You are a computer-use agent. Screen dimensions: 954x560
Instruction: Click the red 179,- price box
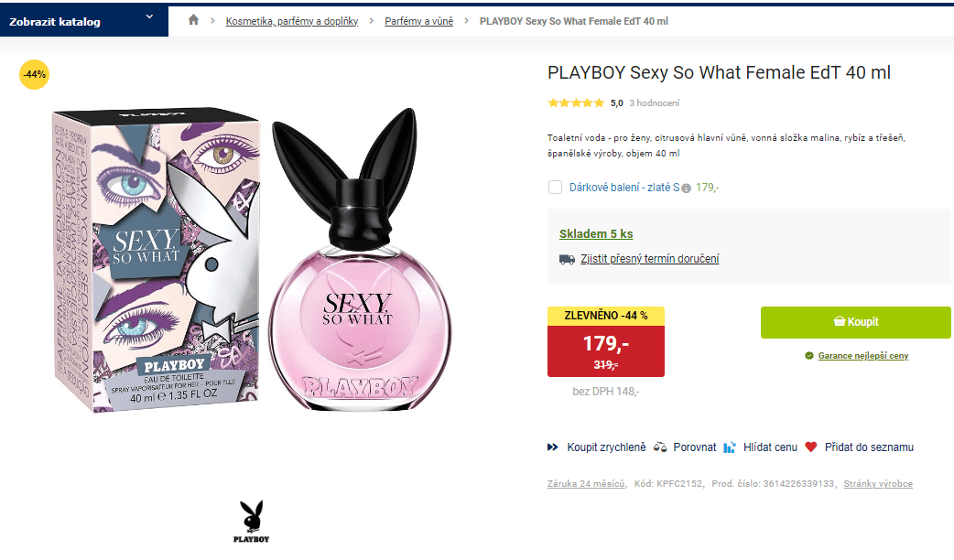pyautogui.click(x=605, y=350)
